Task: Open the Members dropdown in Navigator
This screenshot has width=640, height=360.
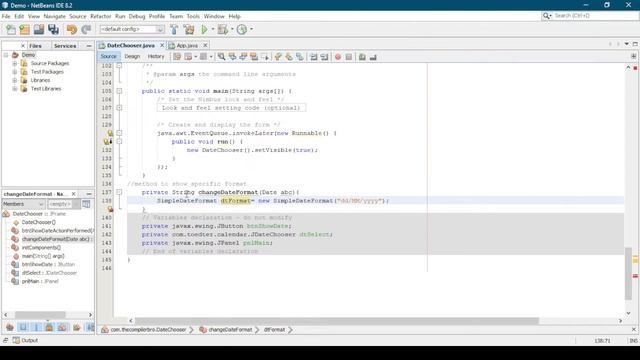Action: click(x=23, y=204)
